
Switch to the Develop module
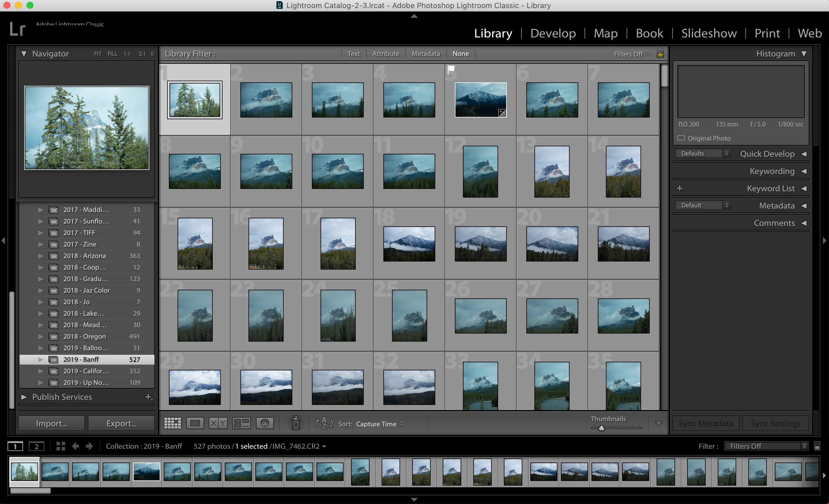pos(553,33)
